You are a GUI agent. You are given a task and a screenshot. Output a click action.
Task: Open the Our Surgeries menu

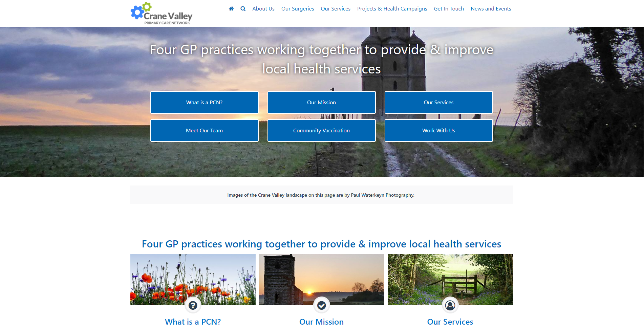298,9
